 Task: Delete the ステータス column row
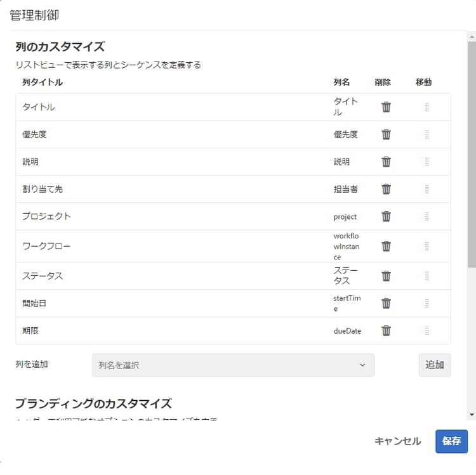(386, 276)
